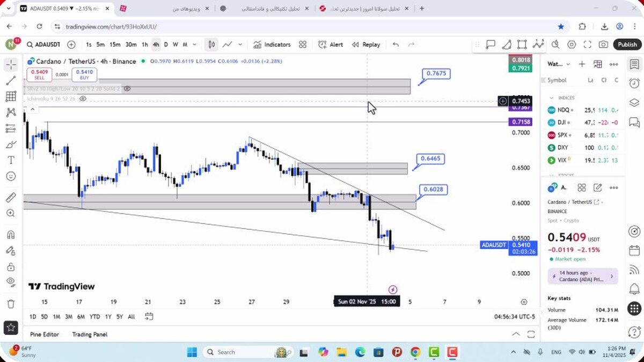The image size is (644, 362).
Task: Select the DXY row in the watchlist
Action: [x=583, y=147]
